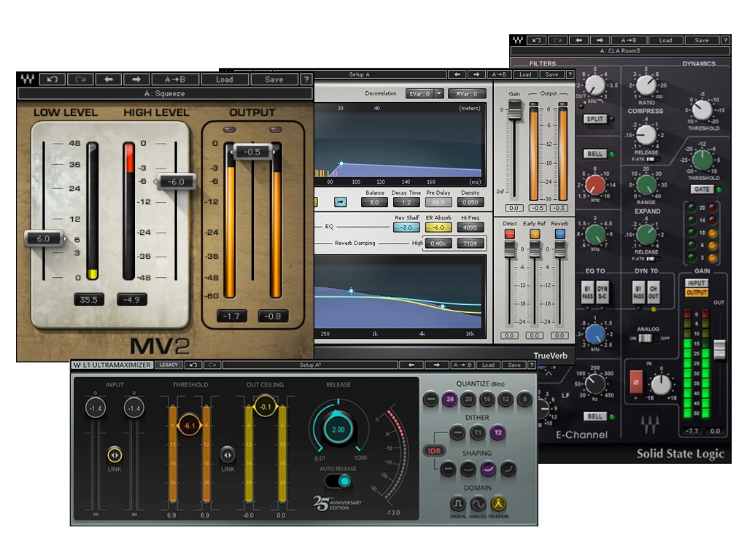747x560 pixels.
Task: Click the DYN S-C button under EQ TO
Action: click(x=602, y=292)
